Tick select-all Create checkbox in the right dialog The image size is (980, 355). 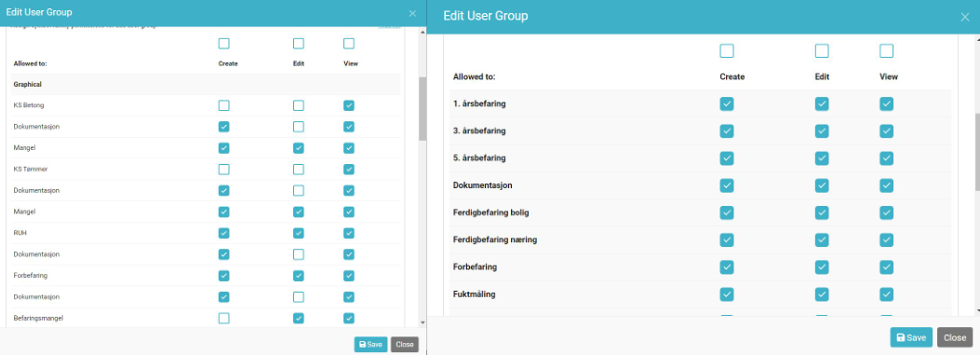[726, 50]
